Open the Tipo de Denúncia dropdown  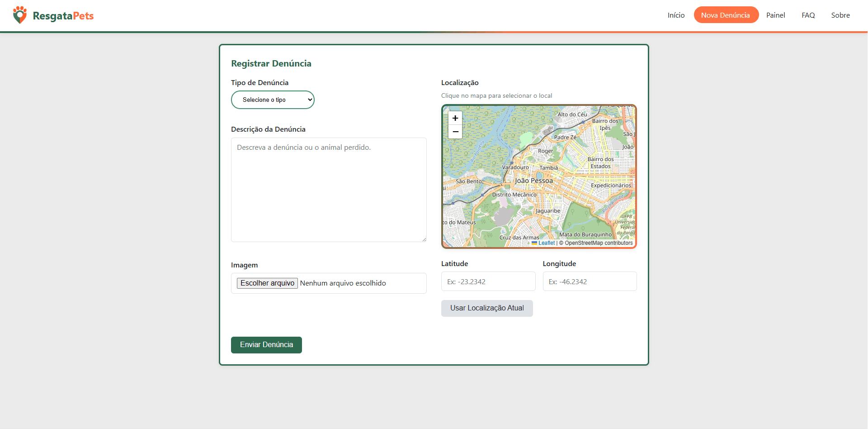[273, 100]
